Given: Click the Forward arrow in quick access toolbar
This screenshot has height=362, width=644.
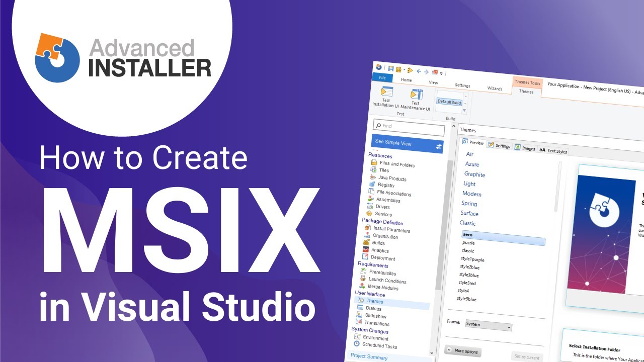Looking at the screenshot, I should pos(426,72).
